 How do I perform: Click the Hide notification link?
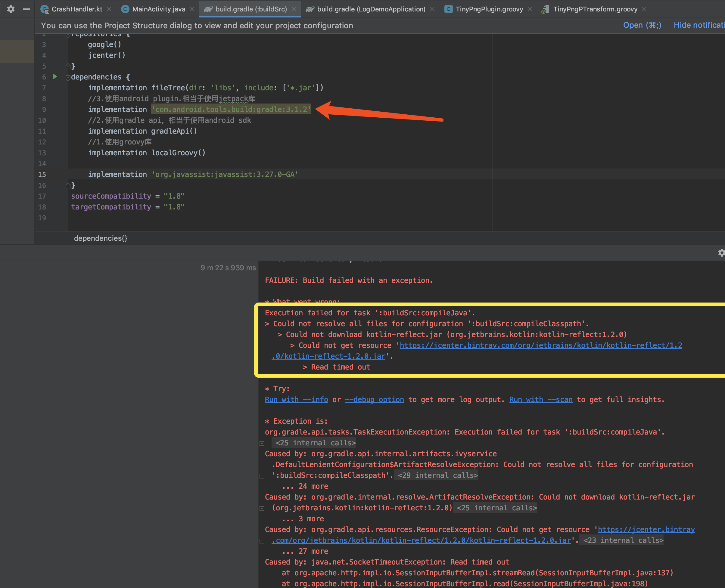(x=699, y=25)
